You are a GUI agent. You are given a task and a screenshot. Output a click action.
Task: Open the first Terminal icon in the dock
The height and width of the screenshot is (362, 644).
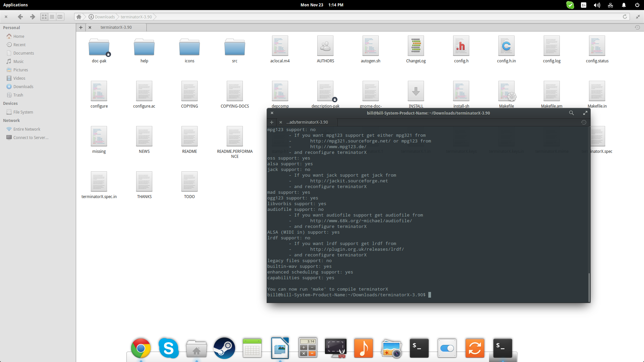[x=419, y=348]
